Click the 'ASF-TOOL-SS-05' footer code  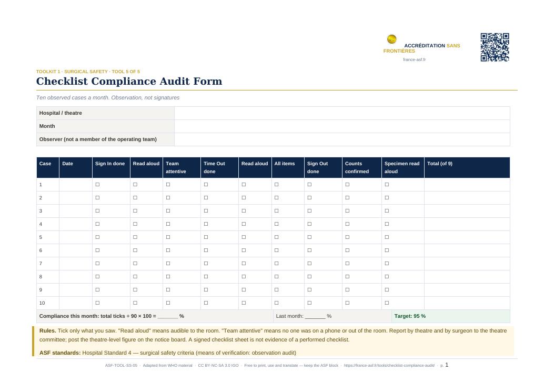click(x=121, y=366)
